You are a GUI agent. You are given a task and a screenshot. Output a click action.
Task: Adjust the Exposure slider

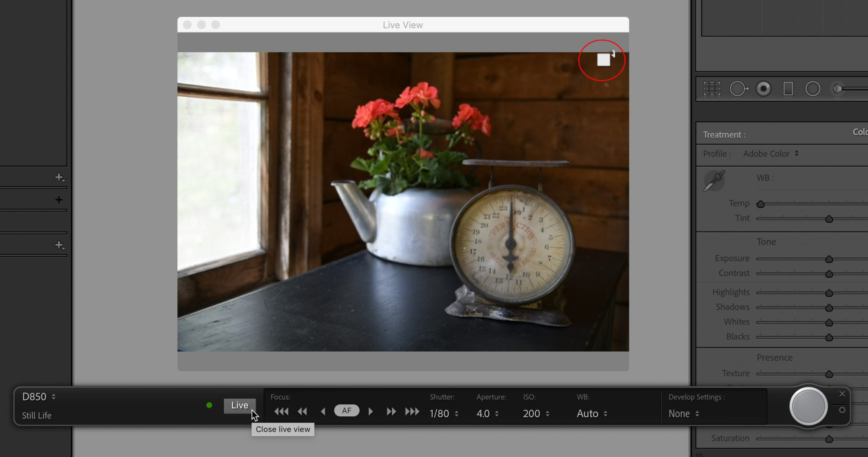829,259
